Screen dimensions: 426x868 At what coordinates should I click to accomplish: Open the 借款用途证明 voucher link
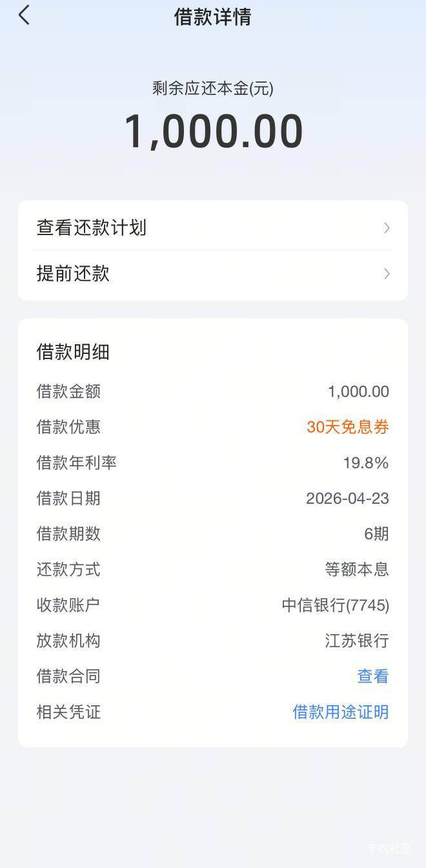click(341, 712)
